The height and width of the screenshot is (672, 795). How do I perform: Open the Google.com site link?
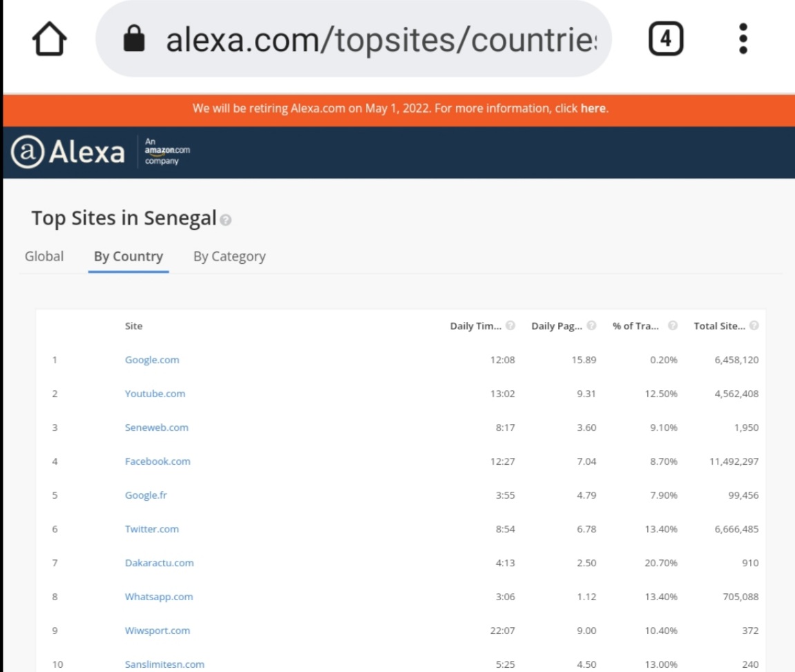tap(152, 360)
